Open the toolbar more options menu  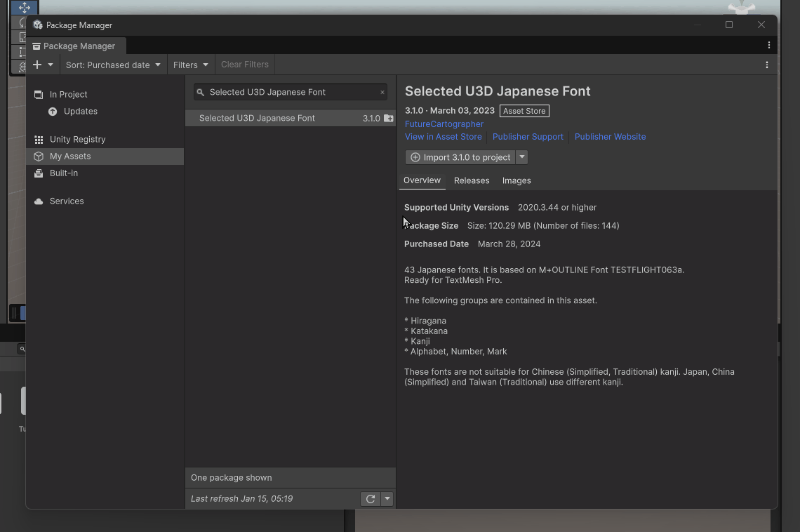[767, 65]
